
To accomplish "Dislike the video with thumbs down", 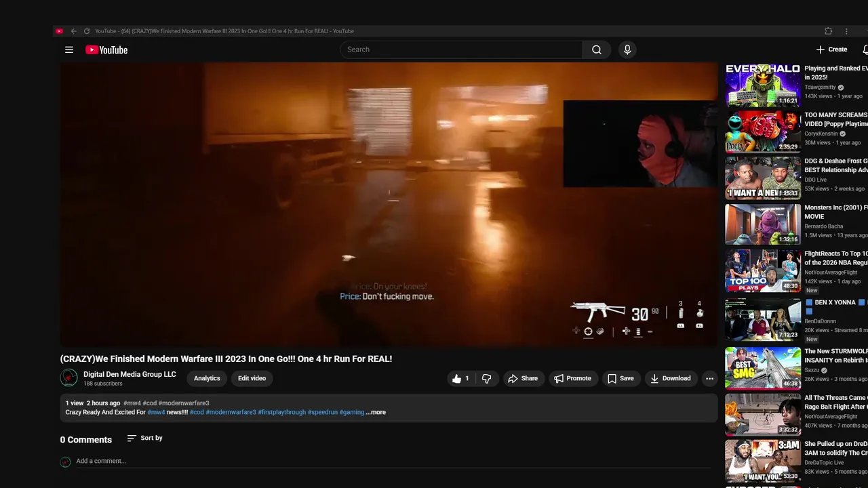I will pyautogui.click(x=486, y=379).
